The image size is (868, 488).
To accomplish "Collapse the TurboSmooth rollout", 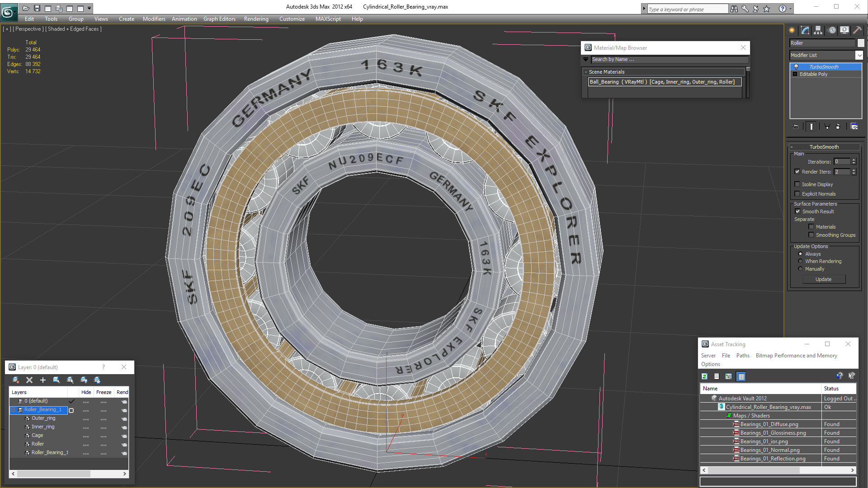I will (x=792, y=147).
